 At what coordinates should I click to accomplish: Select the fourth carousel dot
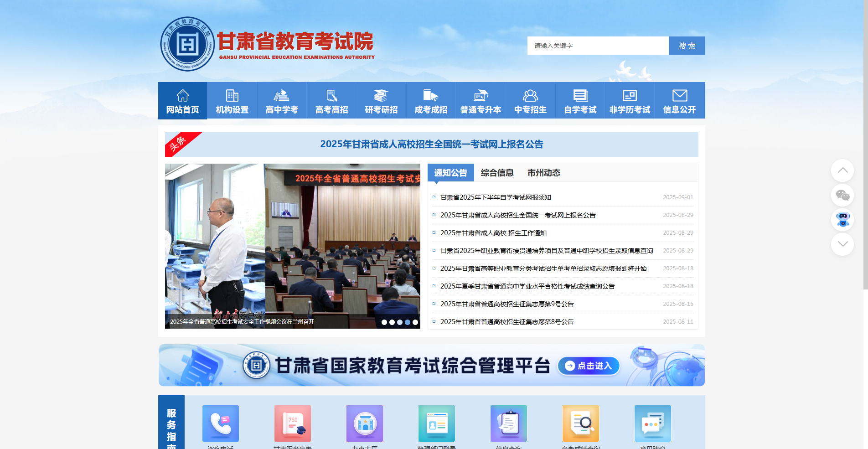407,322
